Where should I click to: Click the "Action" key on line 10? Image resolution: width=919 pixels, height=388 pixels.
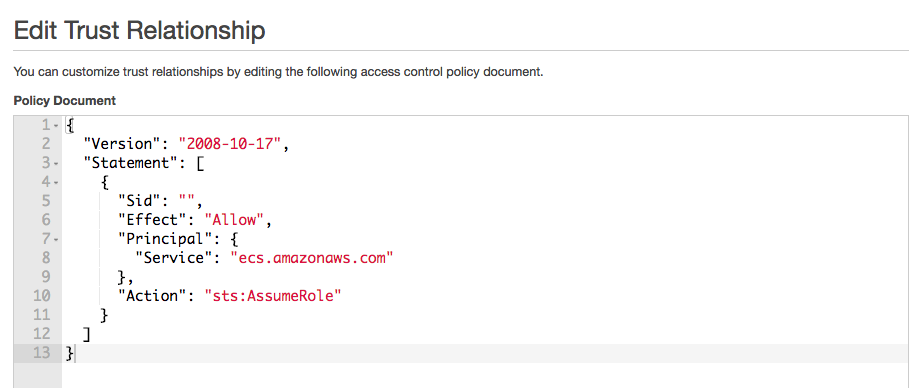[153, 295]
